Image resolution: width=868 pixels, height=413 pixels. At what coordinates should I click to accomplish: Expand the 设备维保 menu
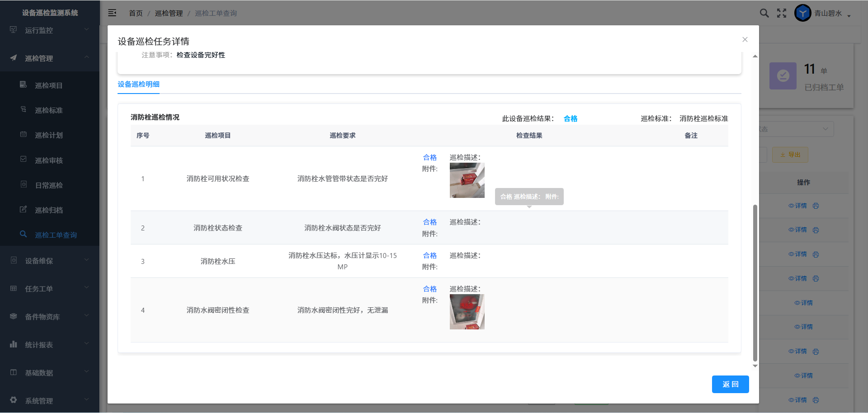[x=50, y=261]
